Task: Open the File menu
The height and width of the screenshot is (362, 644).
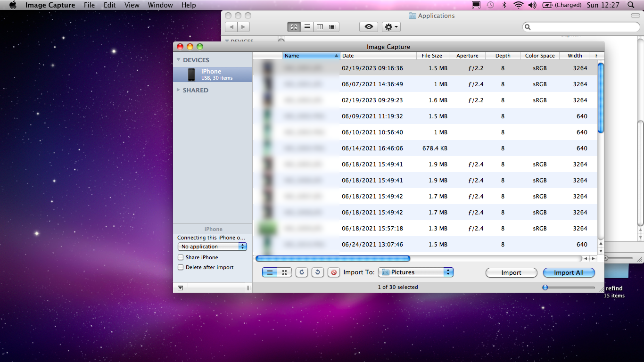Action: [89, 5]
